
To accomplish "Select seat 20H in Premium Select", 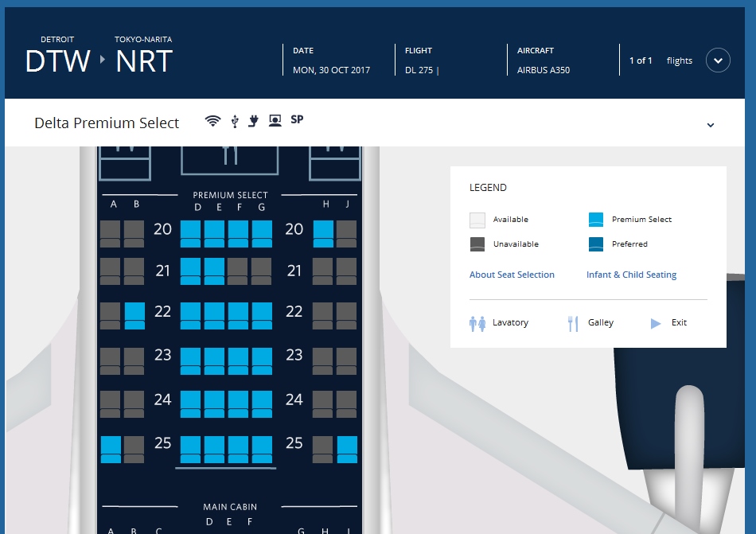I will (x=323, y=233).
